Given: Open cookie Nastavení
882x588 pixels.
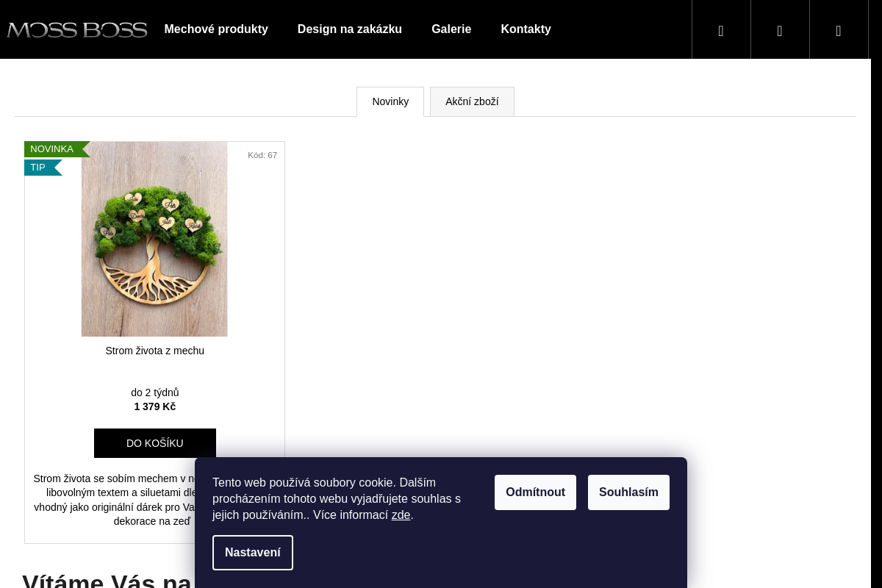Looking at the screenshot, I should point(253,553).
